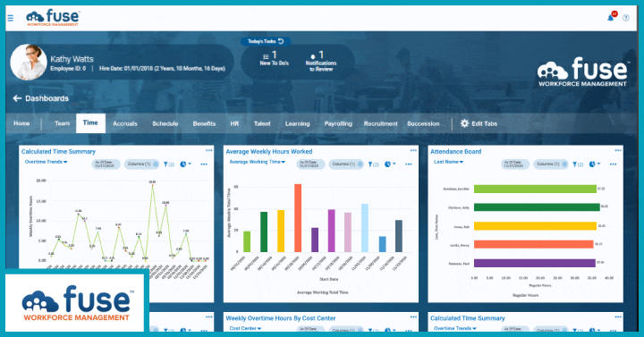The height and width of the screenshot is (337, 644).
Task: Click the light blue bar in weekly hours chart
Action: click(x=365, y=228)
